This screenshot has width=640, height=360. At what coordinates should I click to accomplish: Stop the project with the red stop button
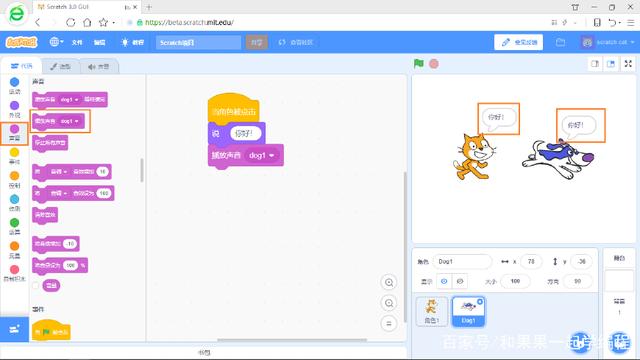click(434, 64)
